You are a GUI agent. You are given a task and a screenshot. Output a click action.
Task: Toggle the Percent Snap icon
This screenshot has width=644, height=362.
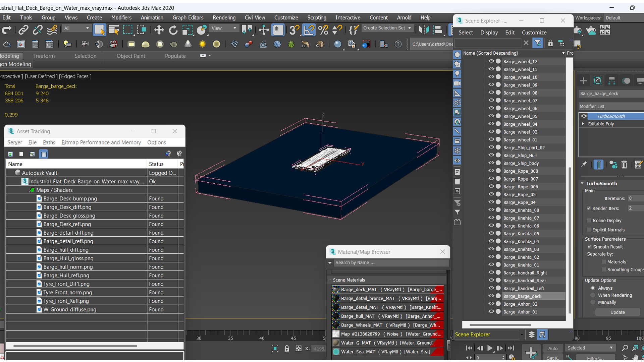323,30
